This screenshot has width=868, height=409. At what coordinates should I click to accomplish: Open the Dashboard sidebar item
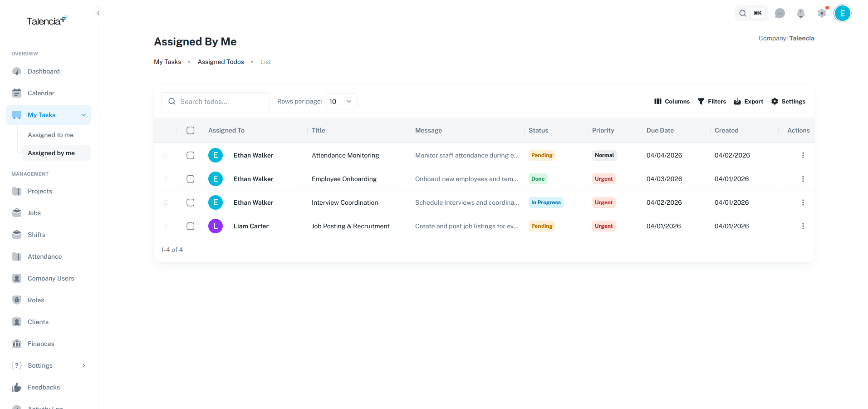pyautogui.click(x=44, y=71)
